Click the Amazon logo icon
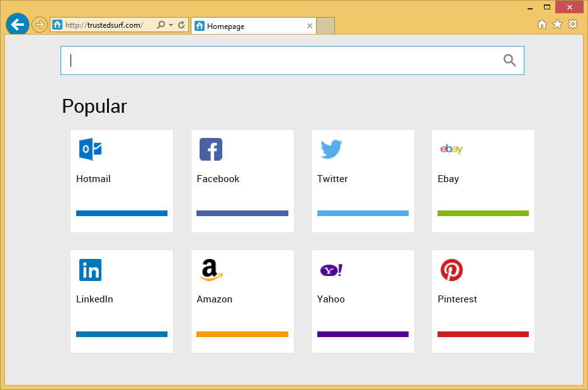The image size is (588, 390). 211,270
